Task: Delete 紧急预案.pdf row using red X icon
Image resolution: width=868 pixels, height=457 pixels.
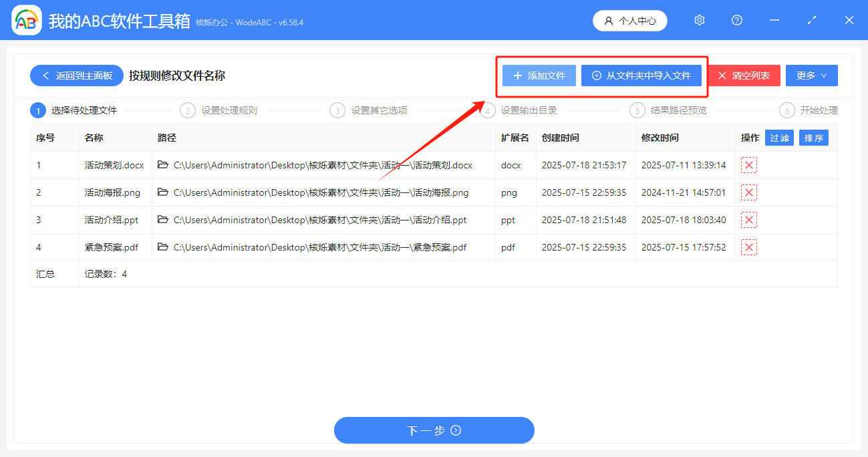Action: [749, 247]
